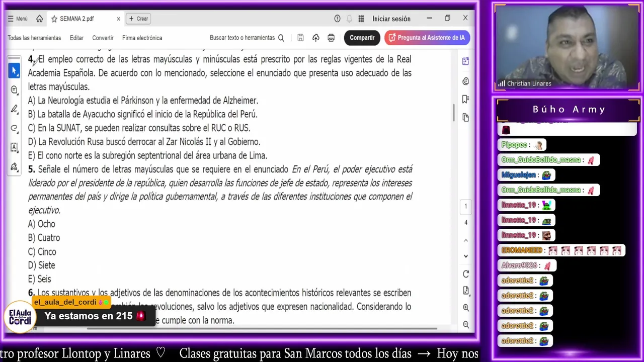
Task: Click the horizontal document scrollbar
Action: tap(262, 329)
